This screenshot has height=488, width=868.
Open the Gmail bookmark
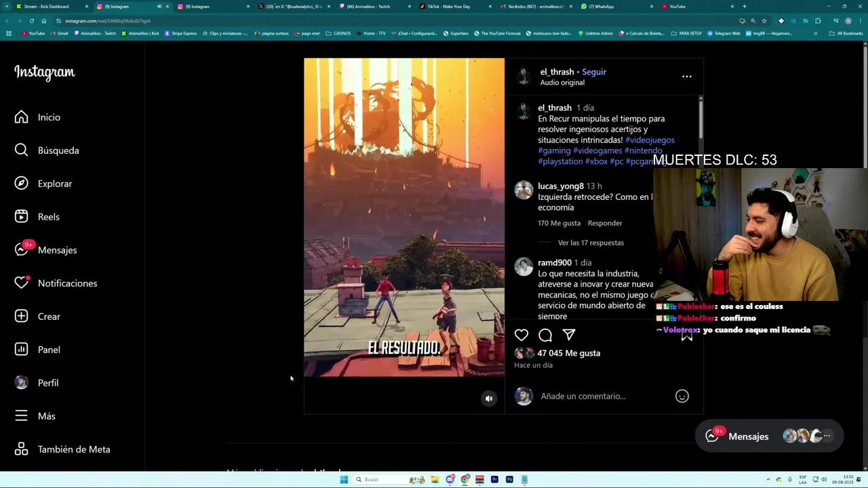59,33
